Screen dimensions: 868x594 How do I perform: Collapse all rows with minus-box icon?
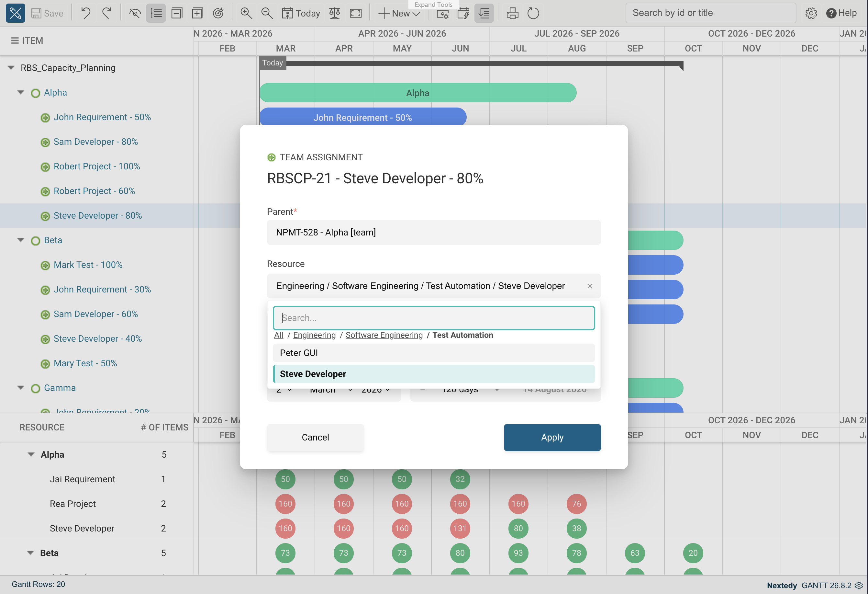tap(177, 14)
